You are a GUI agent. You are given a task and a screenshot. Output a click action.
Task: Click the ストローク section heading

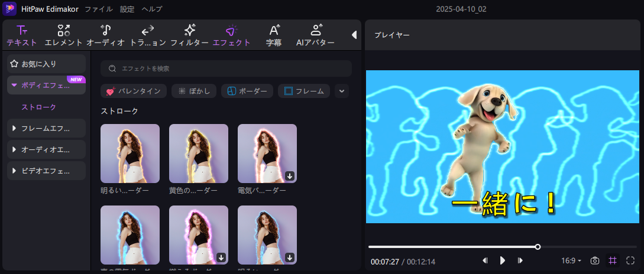pos(119,111)
